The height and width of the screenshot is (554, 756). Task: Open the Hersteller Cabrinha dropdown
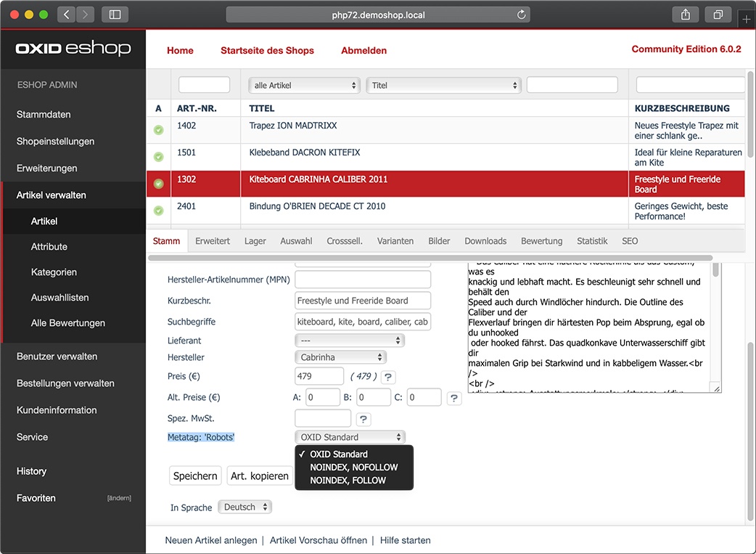tap(340, 357)
